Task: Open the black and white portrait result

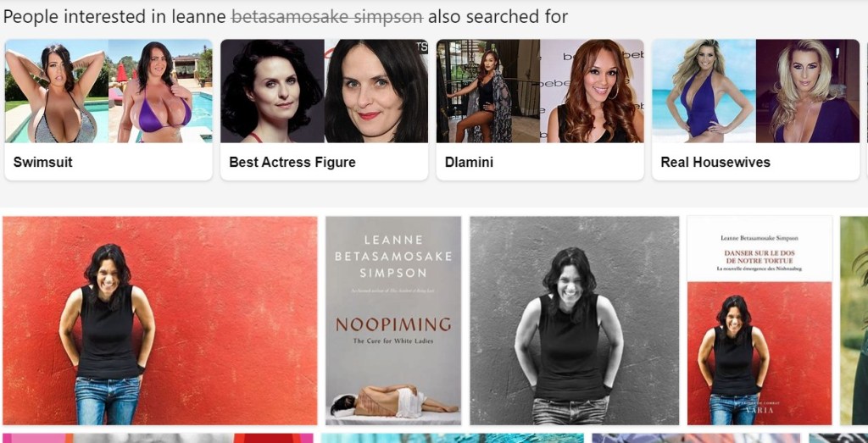Action: [574, 320]
